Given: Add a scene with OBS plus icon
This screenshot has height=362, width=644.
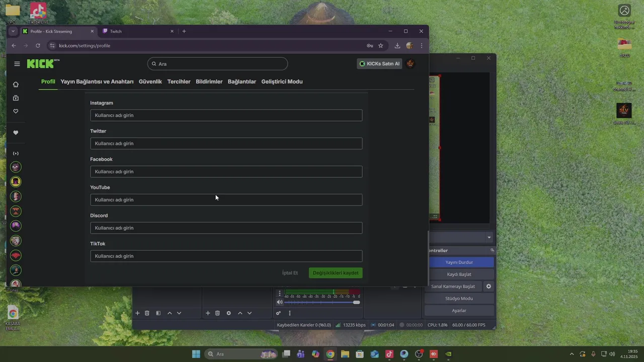Looking at the screenshot, I should [x=137, y=313].
